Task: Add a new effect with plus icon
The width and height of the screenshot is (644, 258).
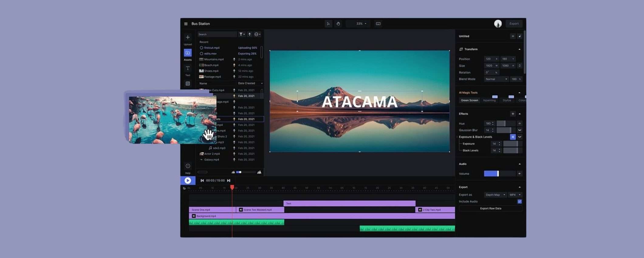Action: click(513, 114)
